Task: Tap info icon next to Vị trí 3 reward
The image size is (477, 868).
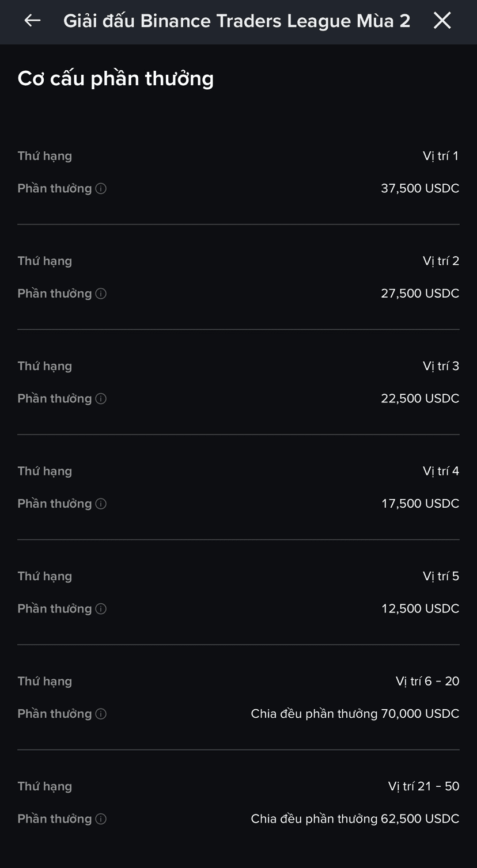Action: tap(101, 399)
